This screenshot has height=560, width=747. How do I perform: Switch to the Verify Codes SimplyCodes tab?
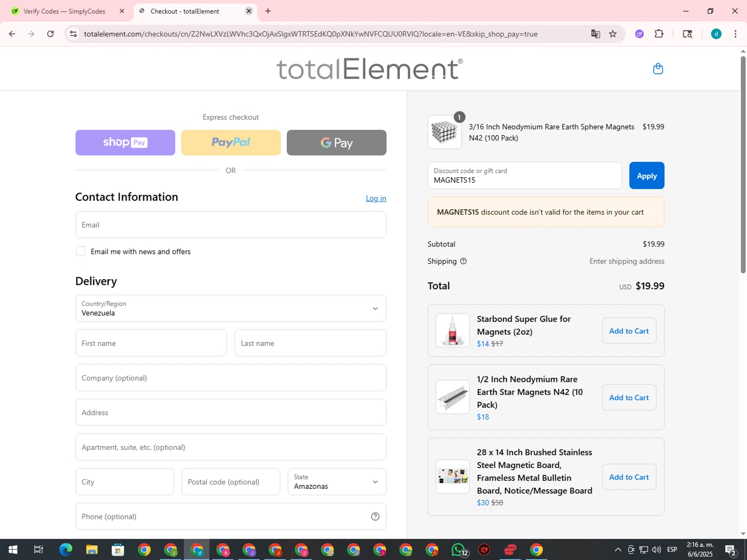click(x=65, y=11)
